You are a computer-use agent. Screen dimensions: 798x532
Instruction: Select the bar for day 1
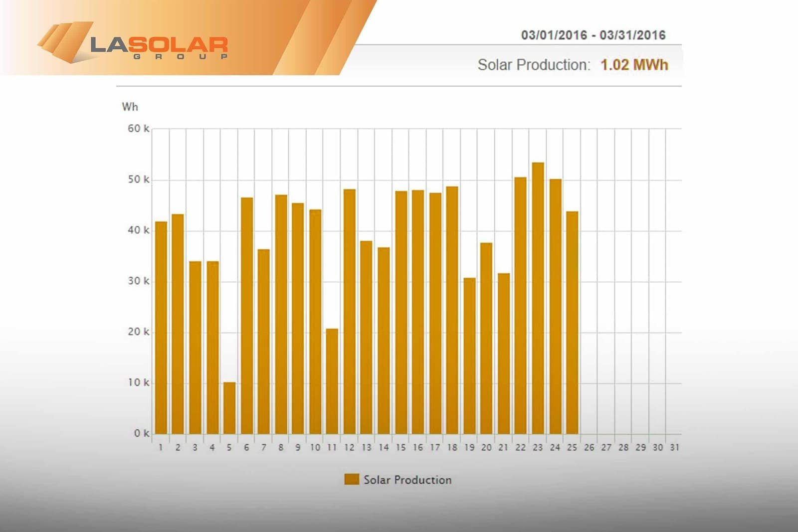click(160, 327)
